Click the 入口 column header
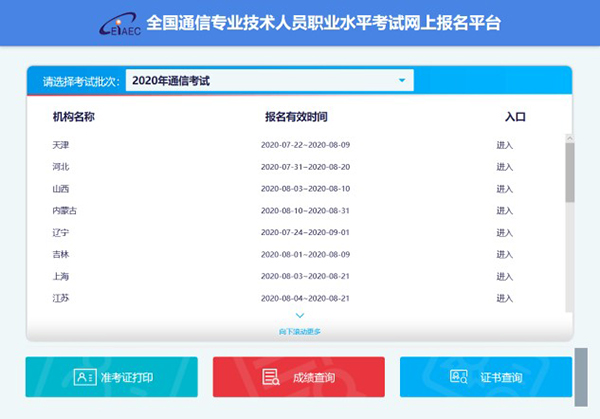600x419 pixels. point(515,117)
